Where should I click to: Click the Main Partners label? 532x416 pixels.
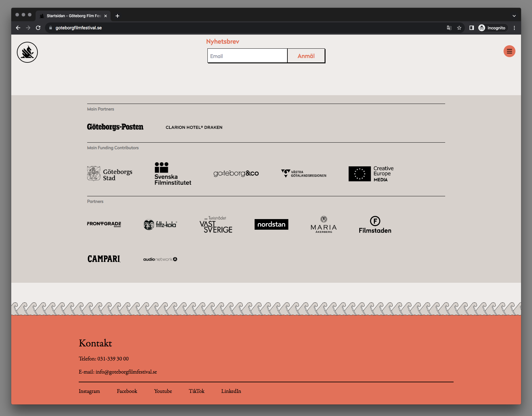pos(101,109)
